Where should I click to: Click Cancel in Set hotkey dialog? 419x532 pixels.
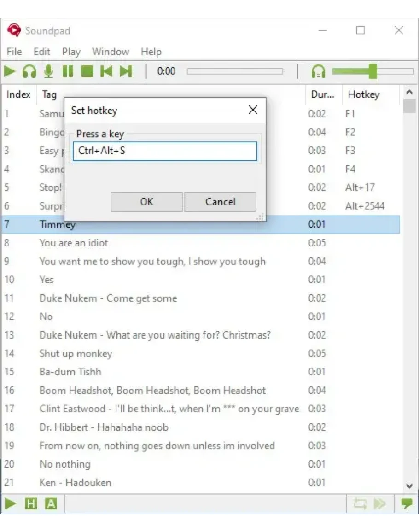[220, 202]
